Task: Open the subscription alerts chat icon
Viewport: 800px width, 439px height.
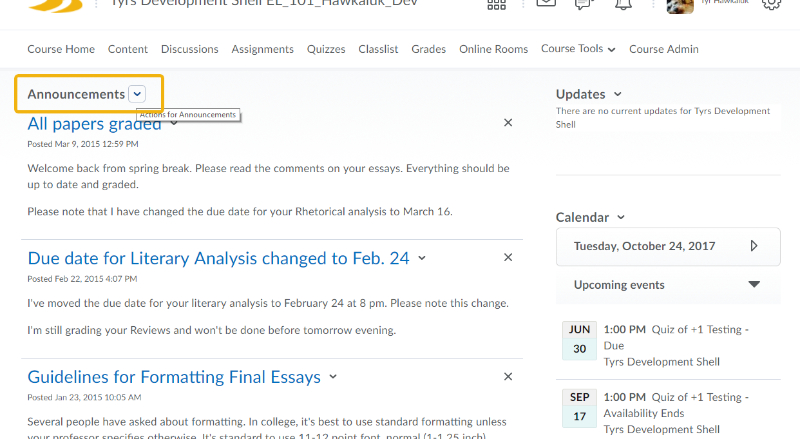Action: click(584, 4)
